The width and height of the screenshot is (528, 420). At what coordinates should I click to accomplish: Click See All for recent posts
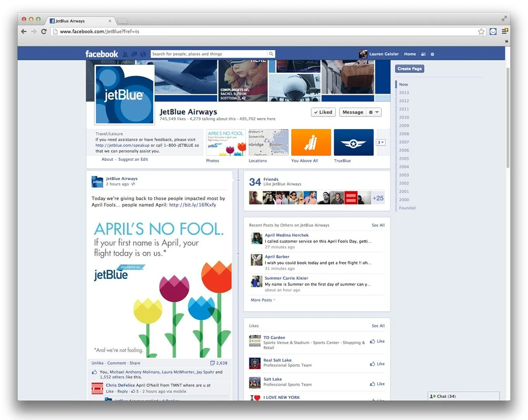click(x=378, y=225)
